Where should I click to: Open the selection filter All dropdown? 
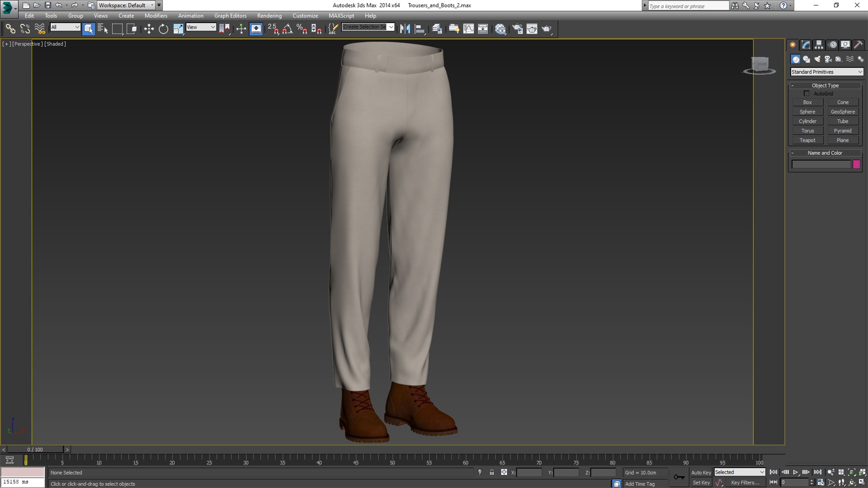[65, 27]
